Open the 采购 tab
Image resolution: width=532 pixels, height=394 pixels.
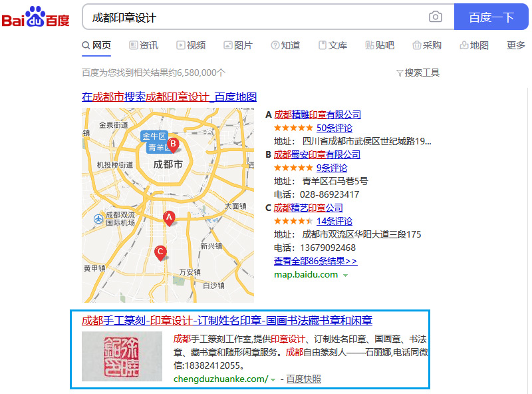tap(427, 45)
